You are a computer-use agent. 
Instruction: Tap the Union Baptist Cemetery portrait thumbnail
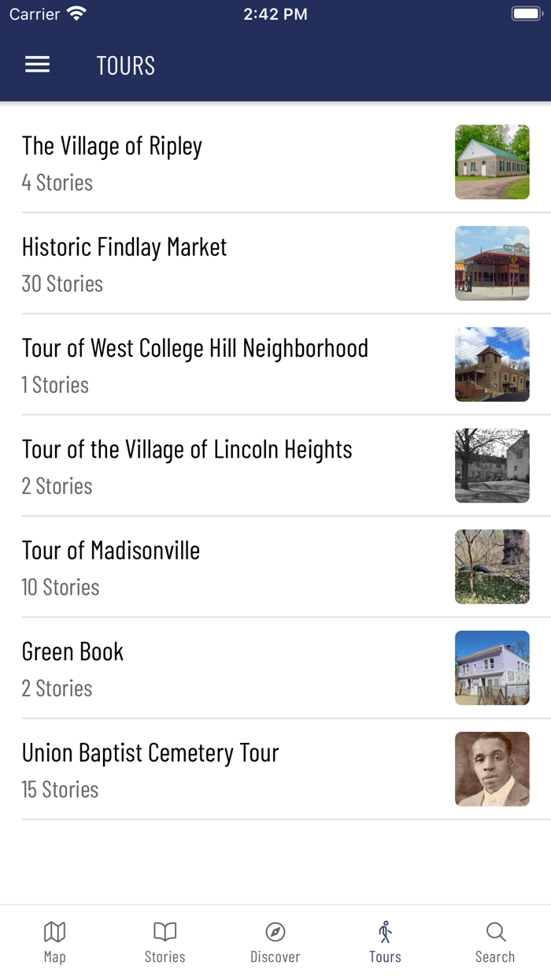click(x=492, y=769)
